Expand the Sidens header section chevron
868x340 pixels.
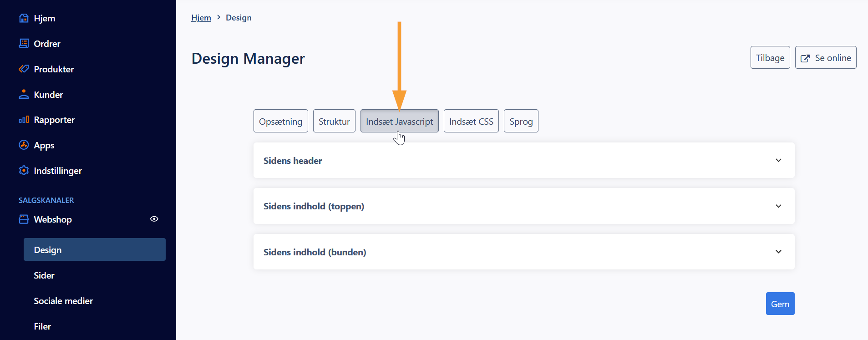(x=778, y=160)
